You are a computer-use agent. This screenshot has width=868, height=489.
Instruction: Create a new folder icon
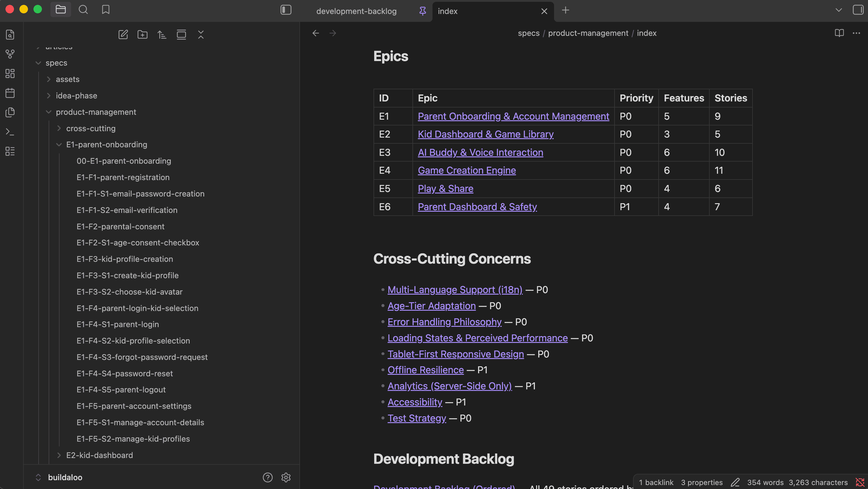tap(143, 34)
